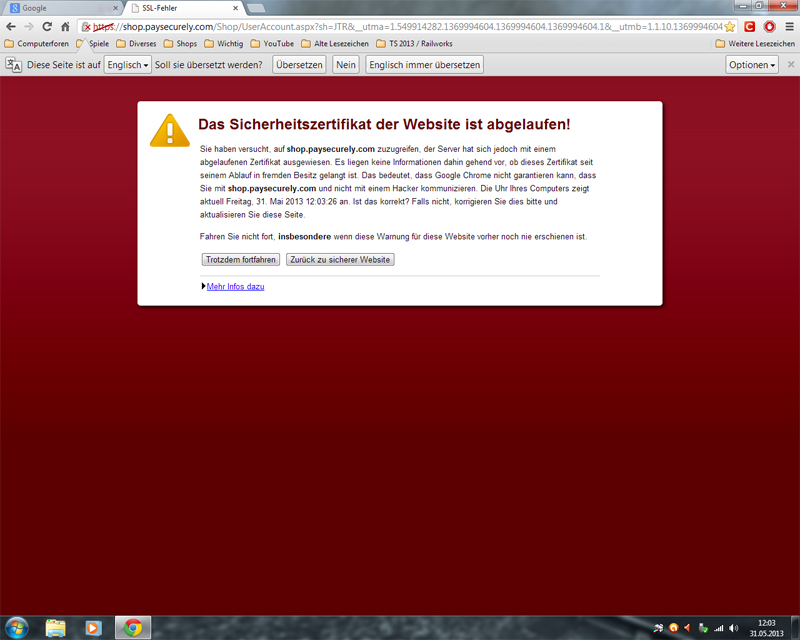Click the safely remove hardware tray icon
Image resolution: width=800 pixels, height=640 pixels.
click(703, 628)
